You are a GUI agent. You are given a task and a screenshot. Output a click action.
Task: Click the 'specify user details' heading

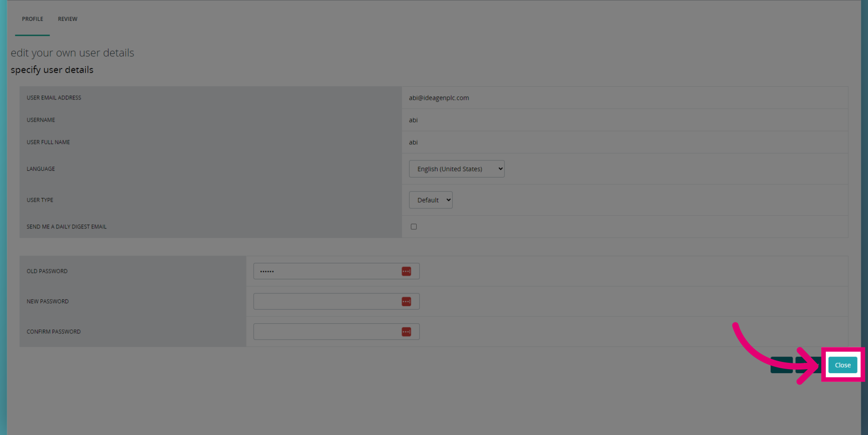coord(52,70)
